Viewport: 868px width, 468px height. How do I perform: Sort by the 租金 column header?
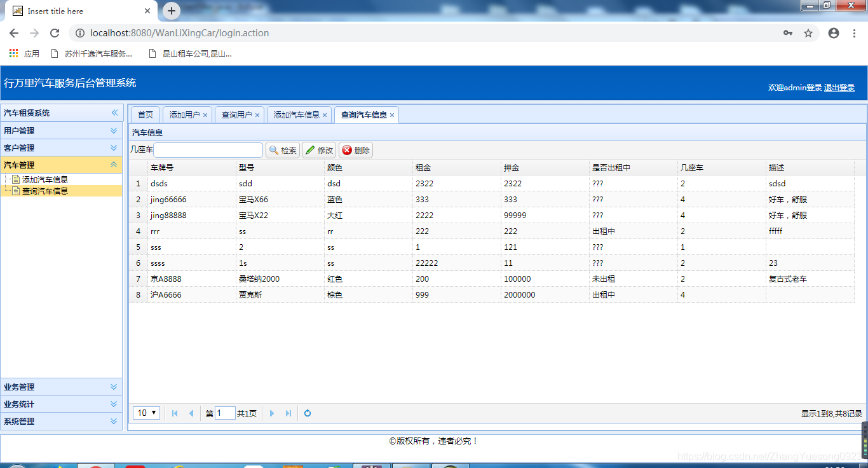[456, 168]
